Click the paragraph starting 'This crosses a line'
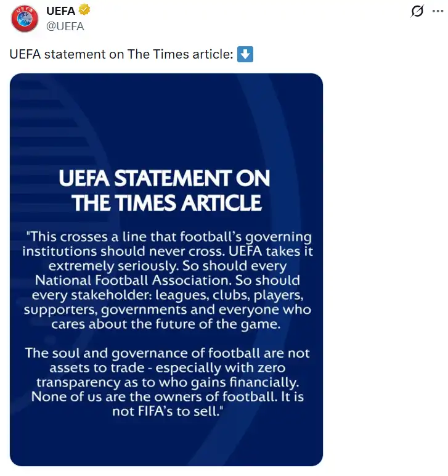The width and height of the screenshot is (448, 476). pyautogui.click(x=167, y=280)
